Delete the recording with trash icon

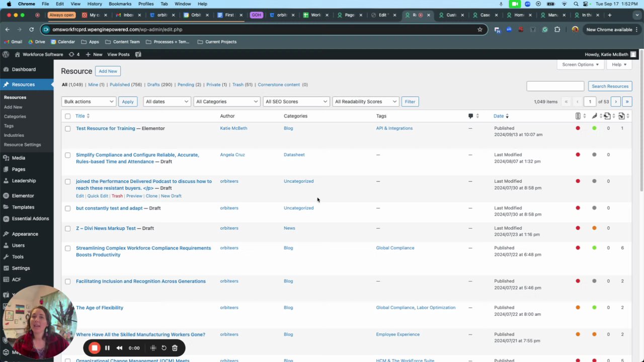pyautogui.click(x=175, y=348)
